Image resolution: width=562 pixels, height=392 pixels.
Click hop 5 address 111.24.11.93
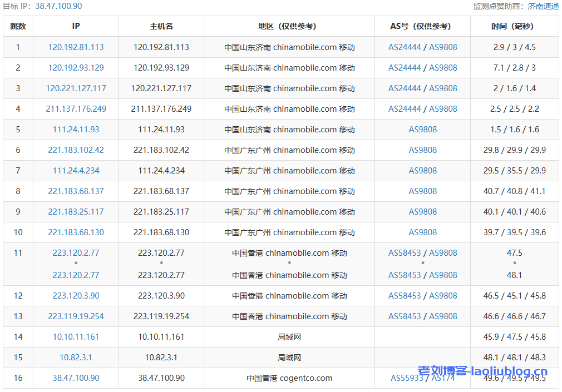76,129
